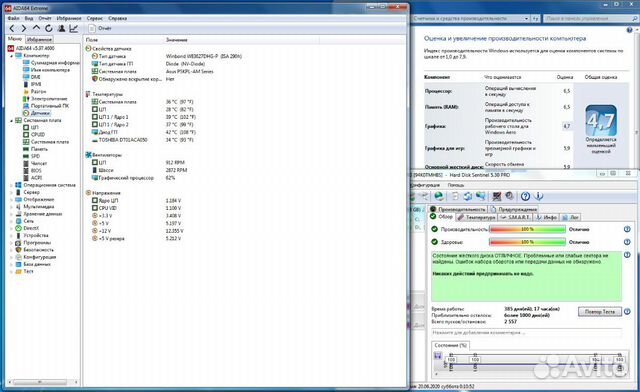The image size is (640, 392).
Task: Select Разгон in the AIDA64 tree
Action: coord(38,91)
